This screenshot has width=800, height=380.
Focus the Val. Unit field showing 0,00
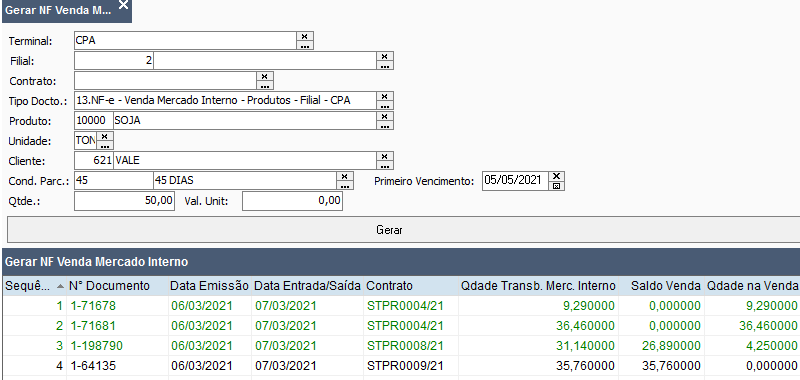click(x=292, y=201)
